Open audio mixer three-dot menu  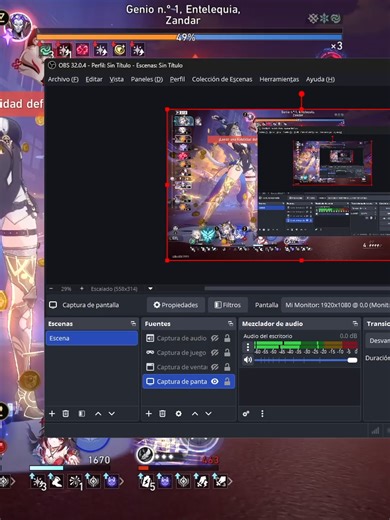click(262, 414)
